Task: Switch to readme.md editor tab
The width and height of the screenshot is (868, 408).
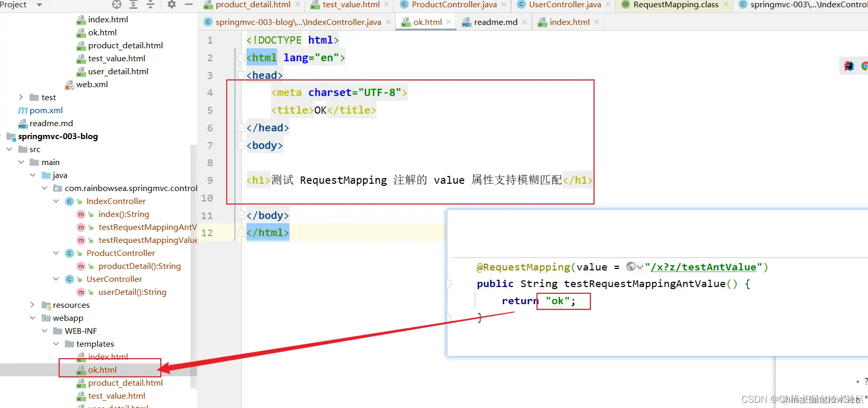Action: pyautogui.click(x=495, y=22)
